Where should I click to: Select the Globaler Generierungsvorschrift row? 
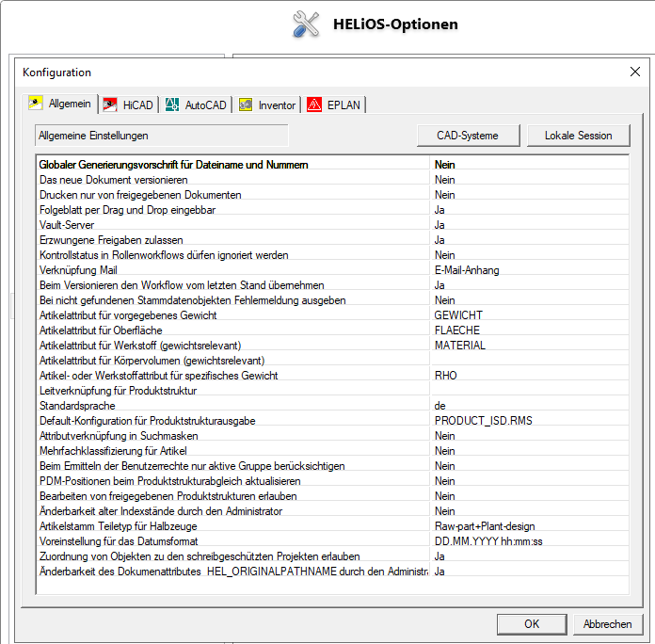tap(333, 165)
